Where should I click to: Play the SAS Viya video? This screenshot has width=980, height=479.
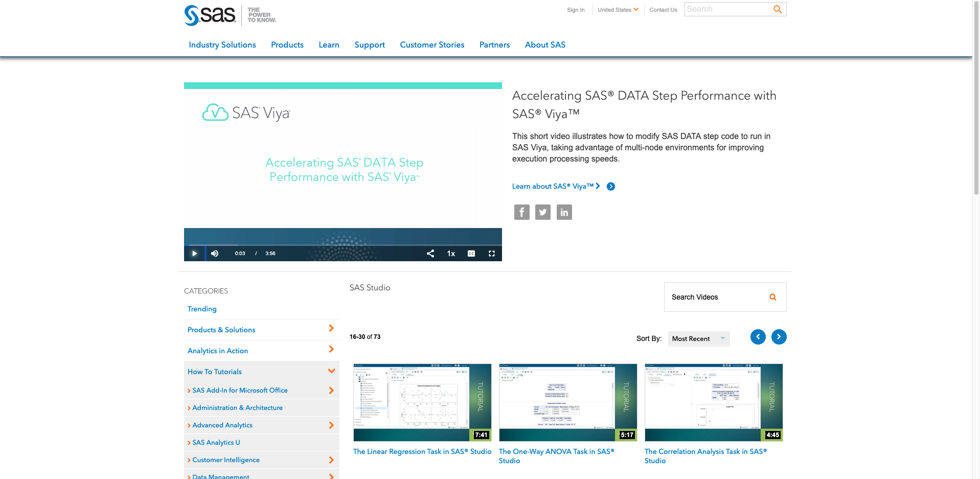(194, 254)
